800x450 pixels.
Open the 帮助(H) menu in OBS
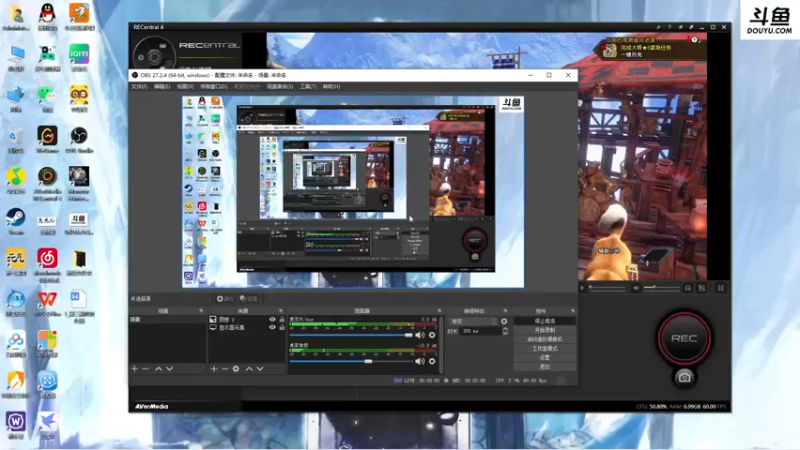pyautogui.click(x=331, y=87)
